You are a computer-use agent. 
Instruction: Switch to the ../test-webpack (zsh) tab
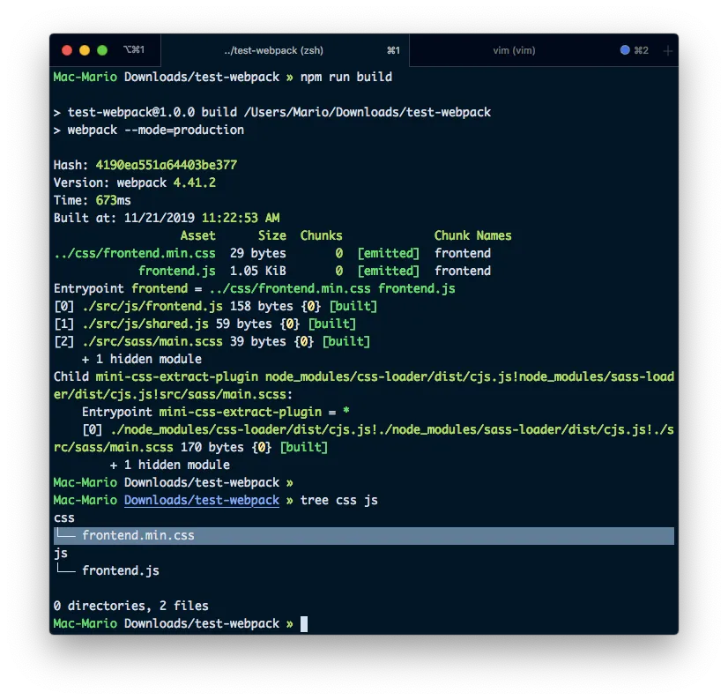coord(285,50)
